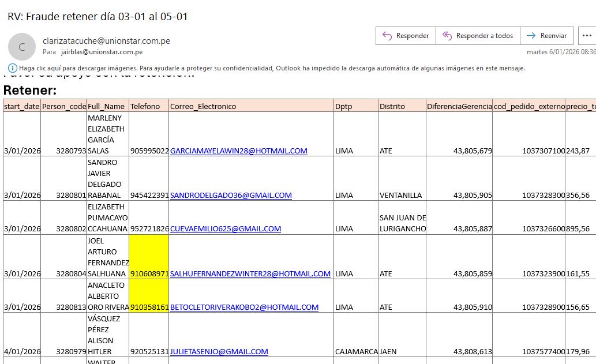Image resolution: width=596 pixels, height=364 pixels.
Task: Click the Correo_Electronico column header
Action: [203, 106]
